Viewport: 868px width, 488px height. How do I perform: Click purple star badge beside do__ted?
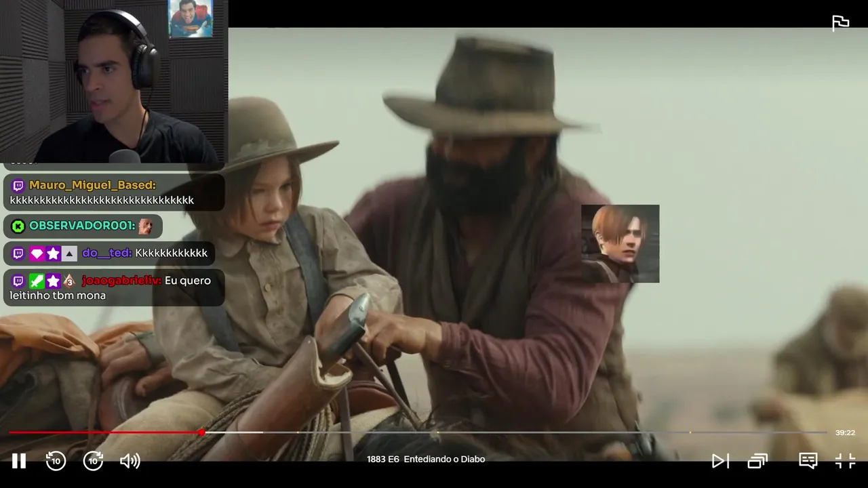click(x=53, y=253)
